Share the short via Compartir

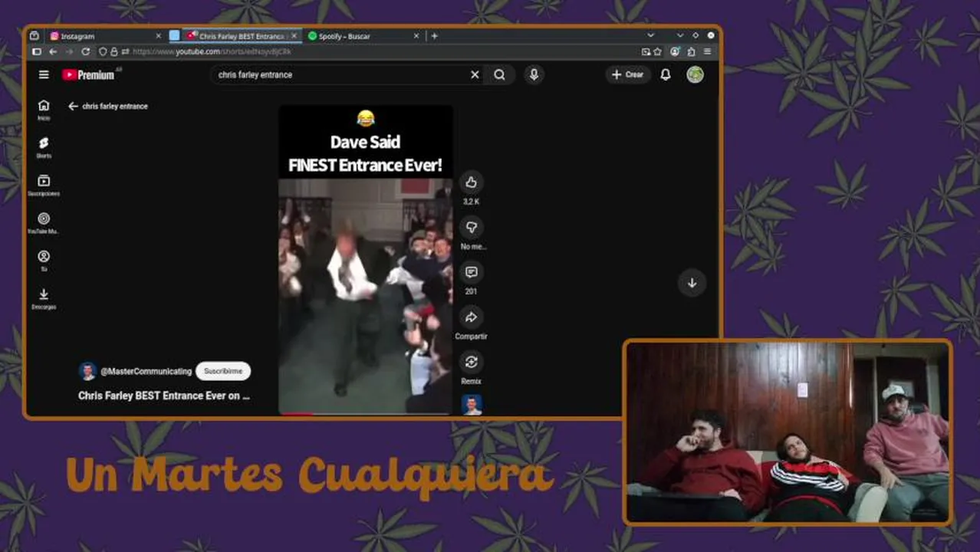click(471, 317)
